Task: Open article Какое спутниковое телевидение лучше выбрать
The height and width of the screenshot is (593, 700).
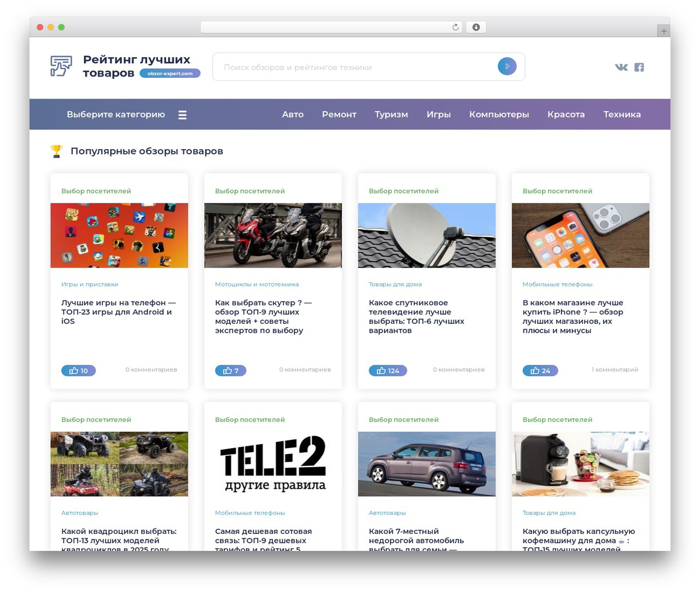Action: point(417,316)
